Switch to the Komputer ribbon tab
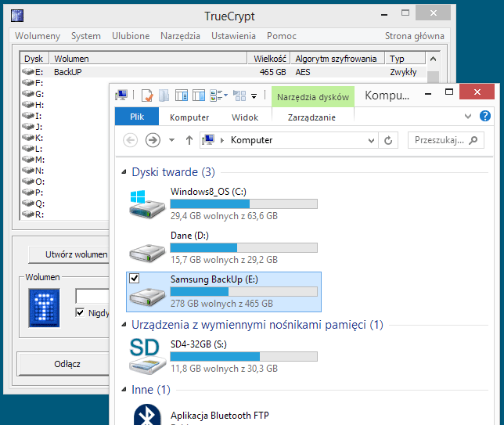This screenshot has width=504, height=425. (189, 117)
